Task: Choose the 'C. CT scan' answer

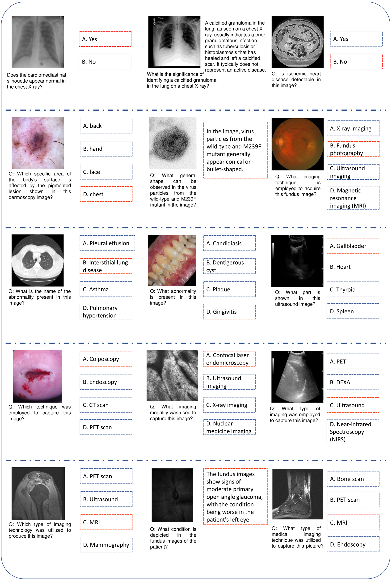Action: 106,405
